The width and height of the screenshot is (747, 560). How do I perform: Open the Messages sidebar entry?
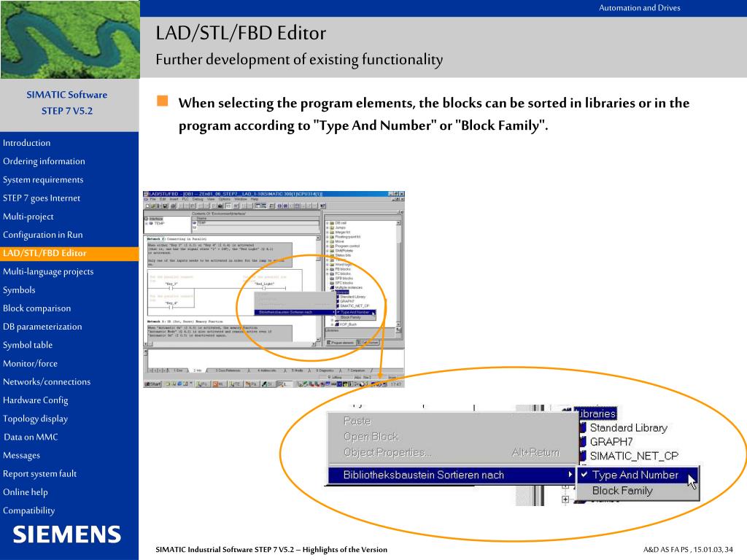click(x=21, y=456)
